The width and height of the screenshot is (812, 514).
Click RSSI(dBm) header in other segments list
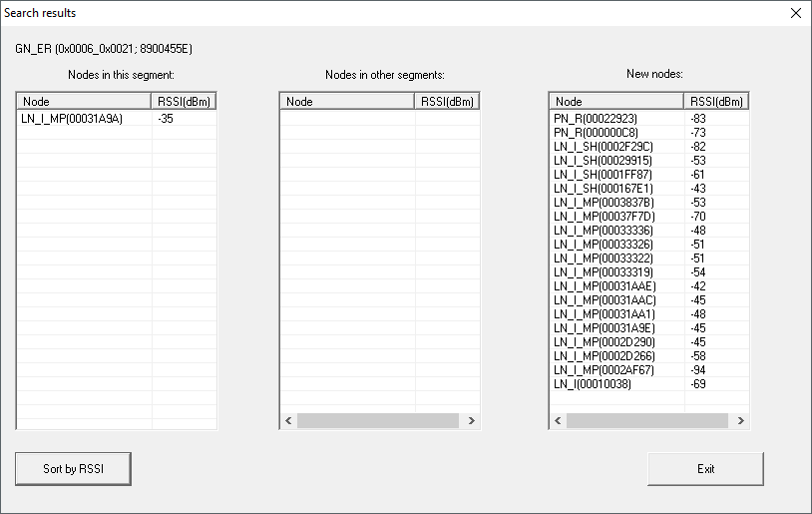coord(447,102)
